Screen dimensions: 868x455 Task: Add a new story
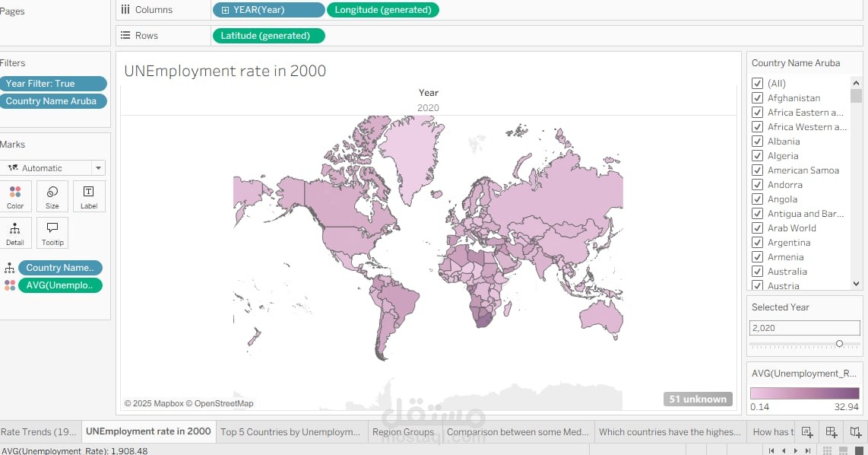pyautogui.click(x=856, y=431)
